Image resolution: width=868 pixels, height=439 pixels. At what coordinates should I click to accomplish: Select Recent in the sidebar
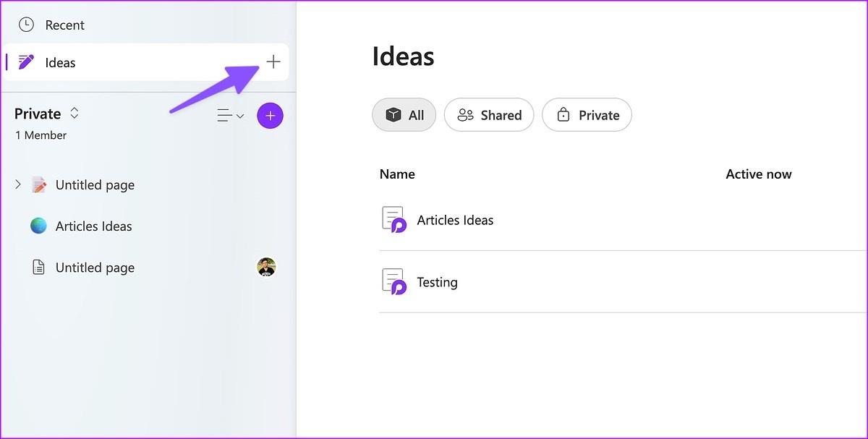pos(64,25)
